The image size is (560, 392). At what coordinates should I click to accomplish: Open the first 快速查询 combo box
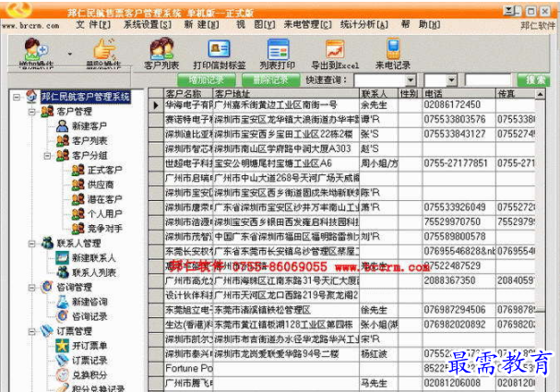point(411,80)
